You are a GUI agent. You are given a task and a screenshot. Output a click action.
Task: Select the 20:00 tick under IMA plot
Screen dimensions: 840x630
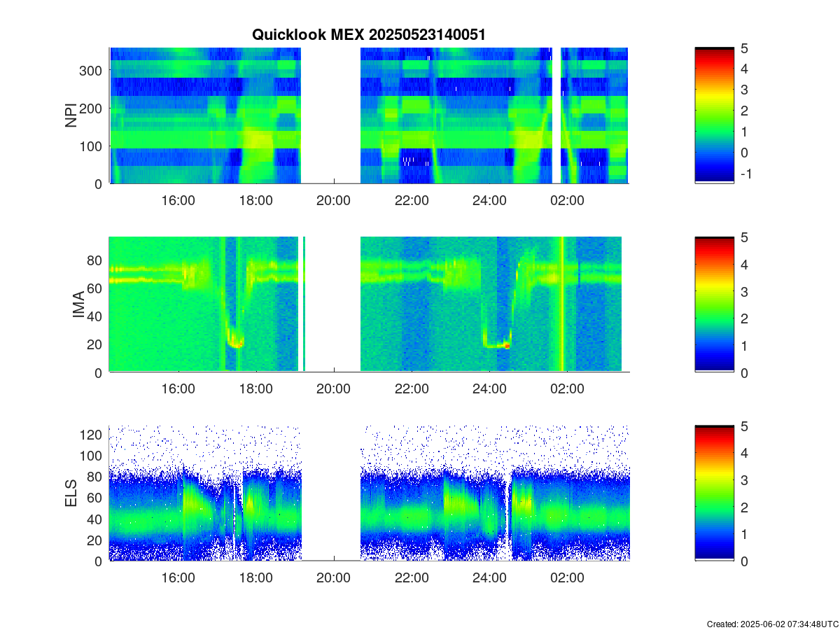[x=334, y=389]
